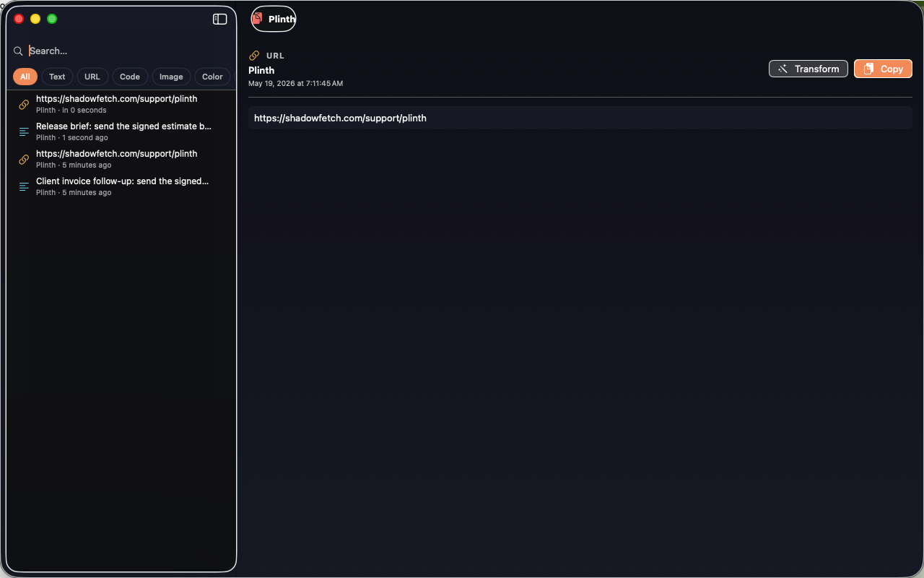Maximize window with green button
Viewport: 924px width, 578px height.
click(52, 19)
